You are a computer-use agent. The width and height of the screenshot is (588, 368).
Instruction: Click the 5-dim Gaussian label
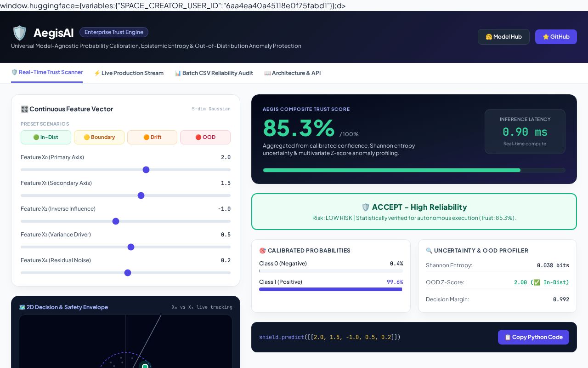(x=211, y=109)
